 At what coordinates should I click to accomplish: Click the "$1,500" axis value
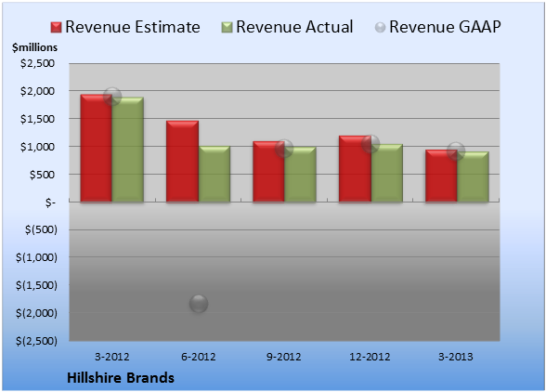[x=37, y=119]
